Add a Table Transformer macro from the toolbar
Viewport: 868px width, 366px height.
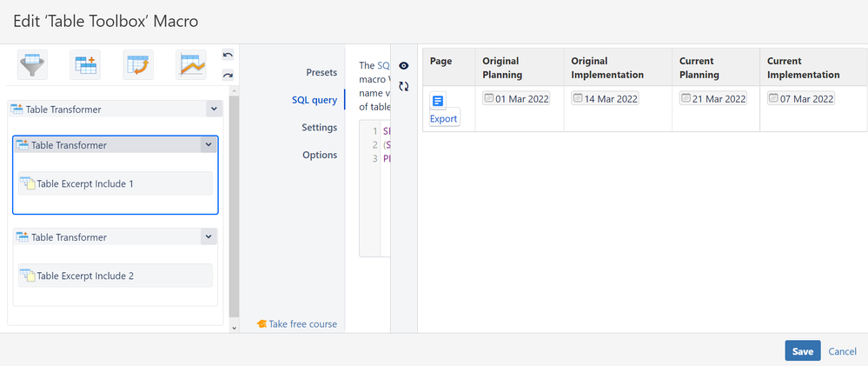coord(85,65)
